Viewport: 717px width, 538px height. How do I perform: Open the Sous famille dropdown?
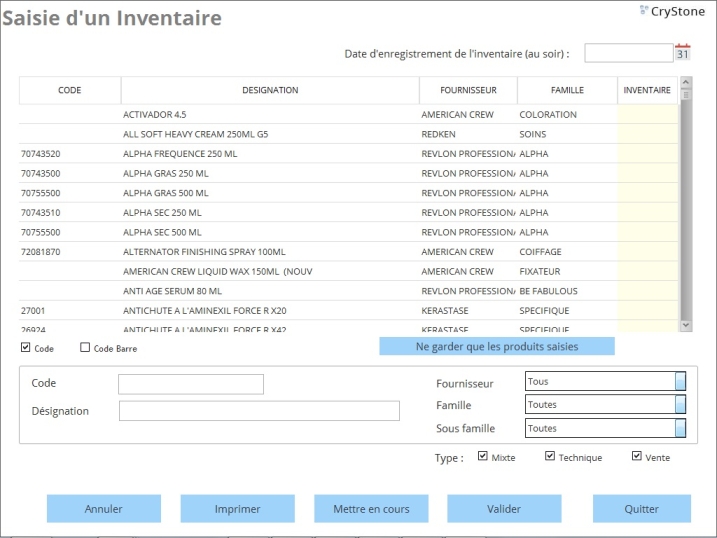pyautogui.click(x=605, y=428)
